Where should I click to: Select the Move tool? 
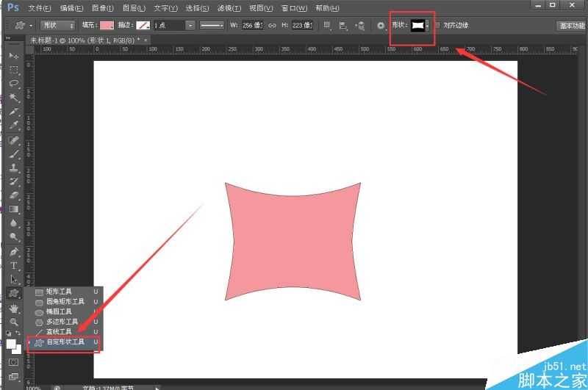click(13, 56)
